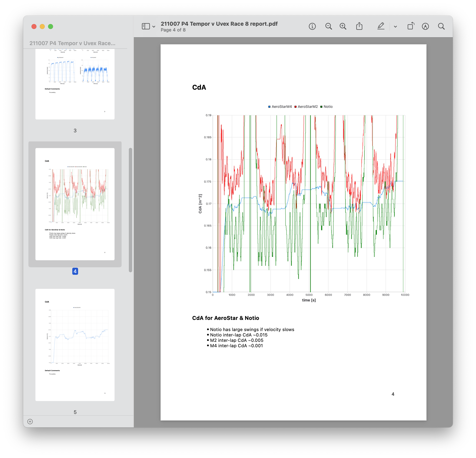Click the highlighted page 4 thumbnail
Image resolution: width=476 pixels, height=458 pixels.
[x=75, y=204]
